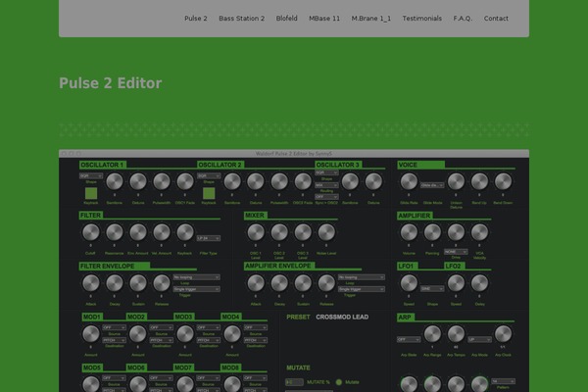Viewport: 588px width, 392px height.
Task: Open the Glide Mode dropdown
Action: [x=432, y=185]
